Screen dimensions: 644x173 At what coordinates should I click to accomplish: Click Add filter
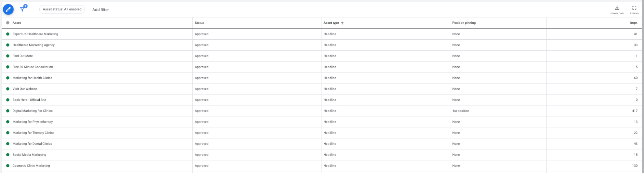coord(101,10)
